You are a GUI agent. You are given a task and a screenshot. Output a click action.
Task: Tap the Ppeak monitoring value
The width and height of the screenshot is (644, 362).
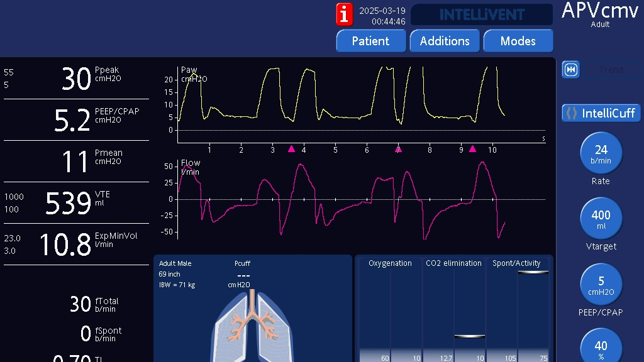pos(75,79)
